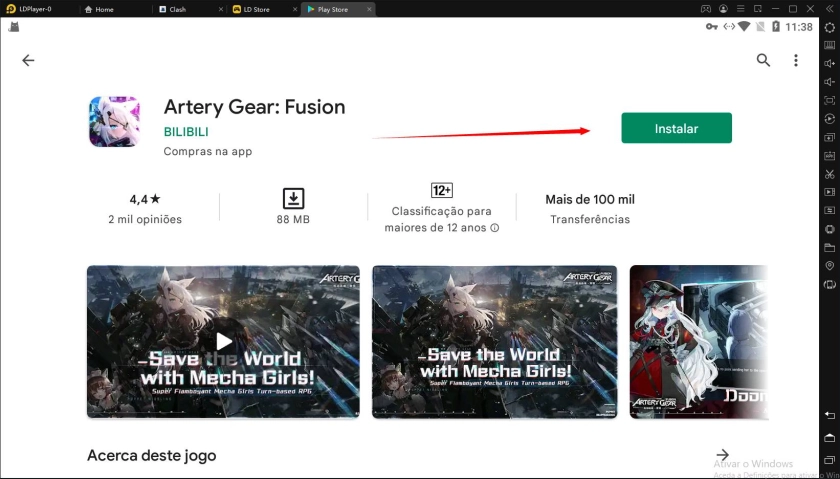Expand Acerca deste jogo arrow

coord(723,455)
